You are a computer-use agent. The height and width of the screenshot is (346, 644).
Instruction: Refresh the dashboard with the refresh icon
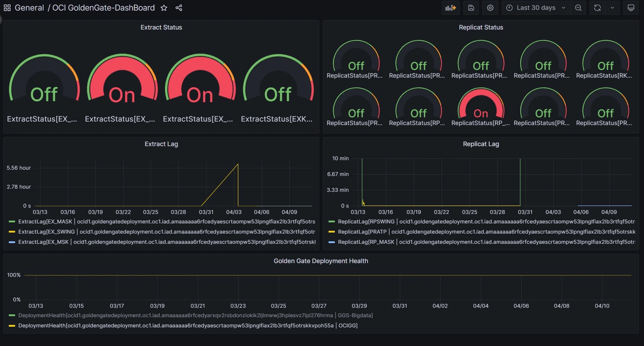point(597,8)
